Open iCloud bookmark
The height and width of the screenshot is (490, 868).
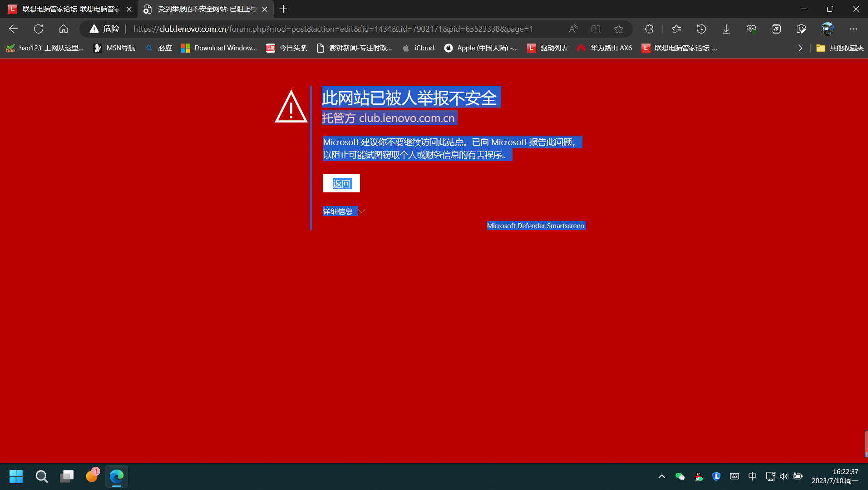click(x=418, y=48)
